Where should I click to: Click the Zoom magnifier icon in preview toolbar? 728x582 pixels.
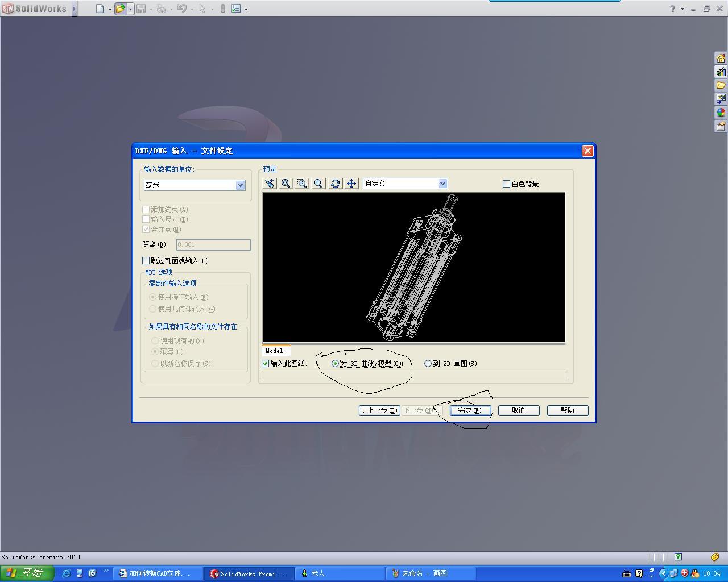point(286,184)
